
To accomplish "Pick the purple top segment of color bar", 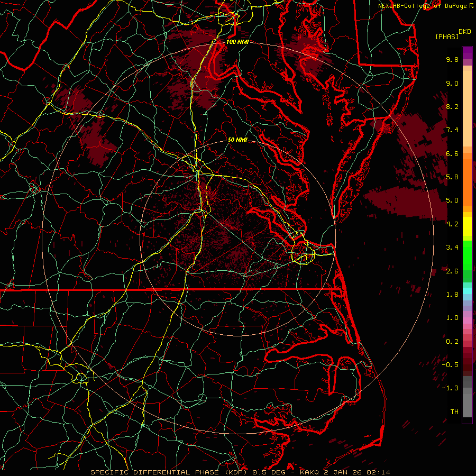I will pos(467,53).
